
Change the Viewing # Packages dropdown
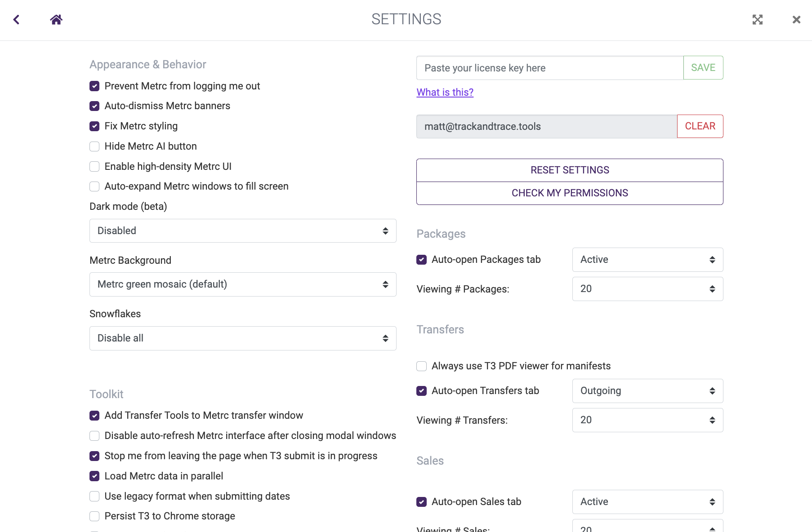[647, 289]
